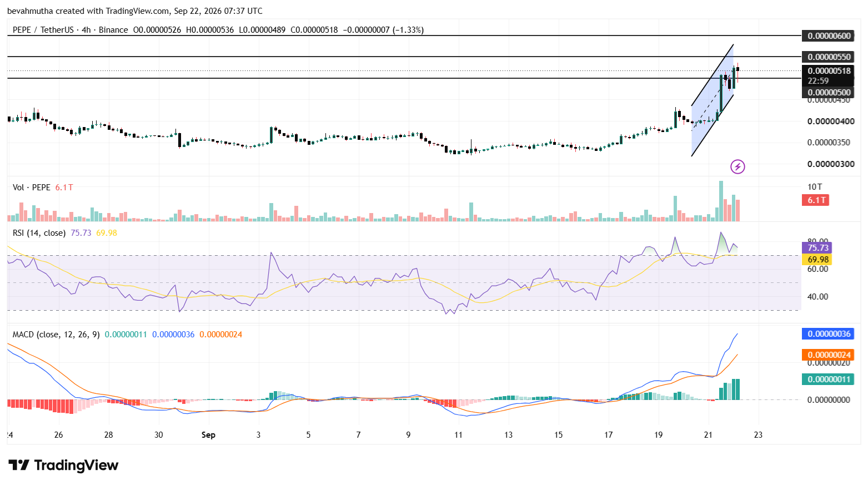Select the "PEPE / TetherUS" symbol name
The height and width of the screenshot is (486, 868).
click(43, 30)
